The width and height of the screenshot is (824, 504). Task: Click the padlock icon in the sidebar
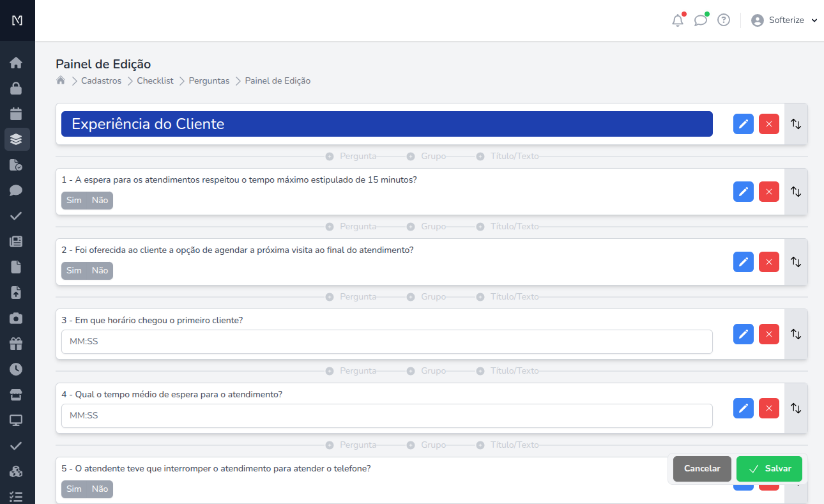pyautogui.click(x=17, y=88)
